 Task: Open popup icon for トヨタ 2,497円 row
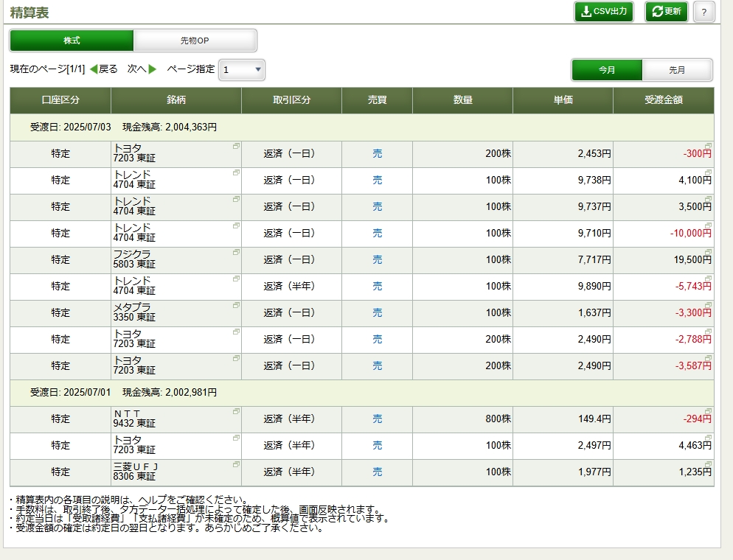[236, 438]
